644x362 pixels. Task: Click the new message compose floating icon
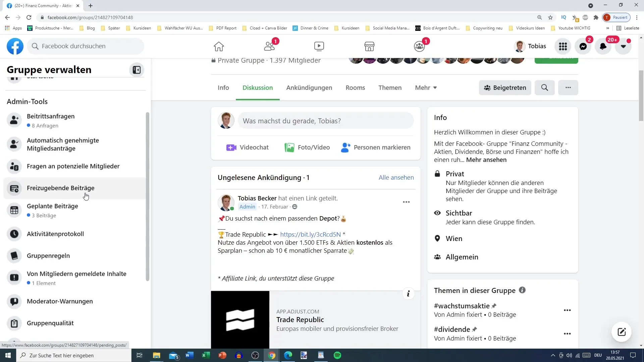click(622, 332)
